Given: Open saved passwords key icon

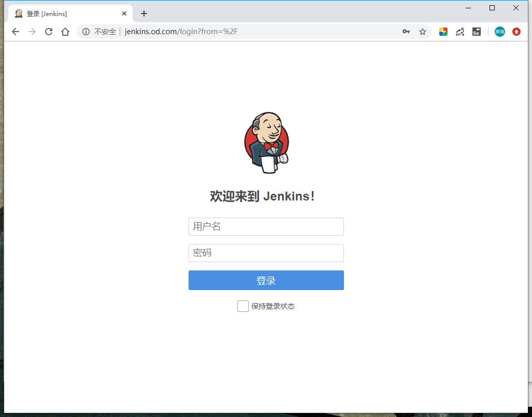Looking at the screenshot, I should point(406,32).
